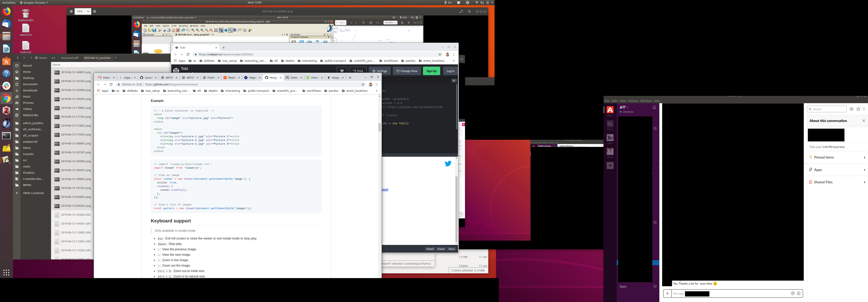Star the CodePen page in address bar

(440, 55)
